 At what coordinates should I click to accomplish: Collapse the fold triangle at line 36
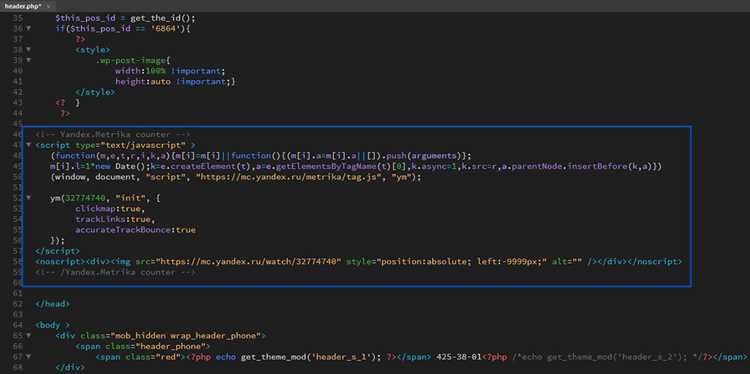click(28, 28)
